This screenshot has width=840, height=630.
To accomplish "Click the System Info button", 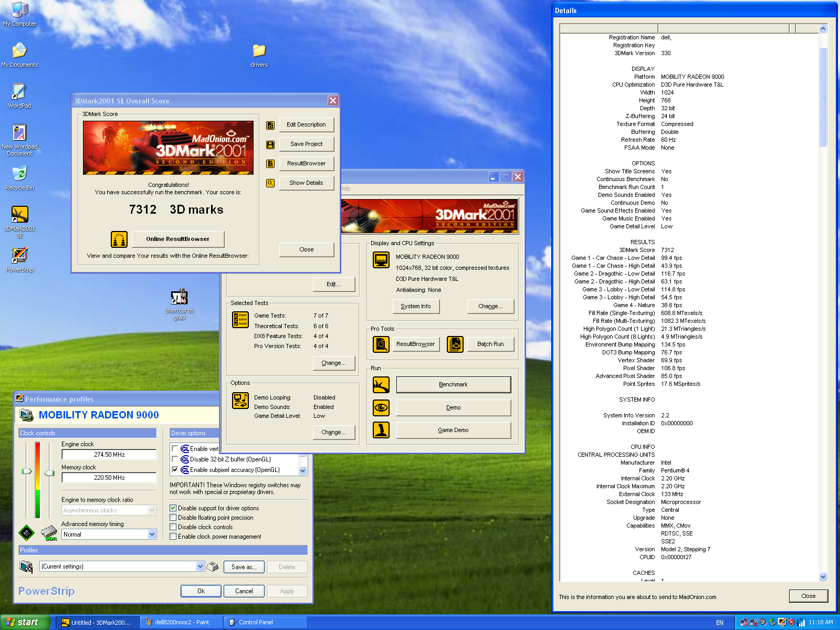I will [416, 307].
